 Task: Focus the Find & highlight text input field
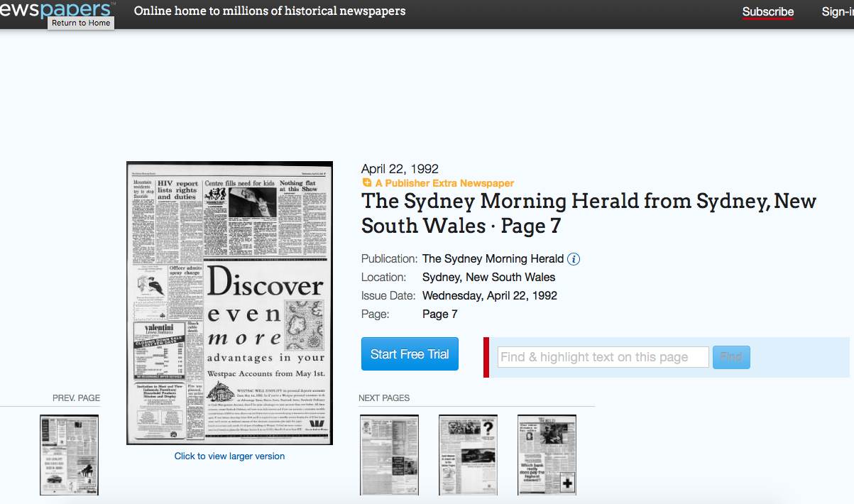603,357
